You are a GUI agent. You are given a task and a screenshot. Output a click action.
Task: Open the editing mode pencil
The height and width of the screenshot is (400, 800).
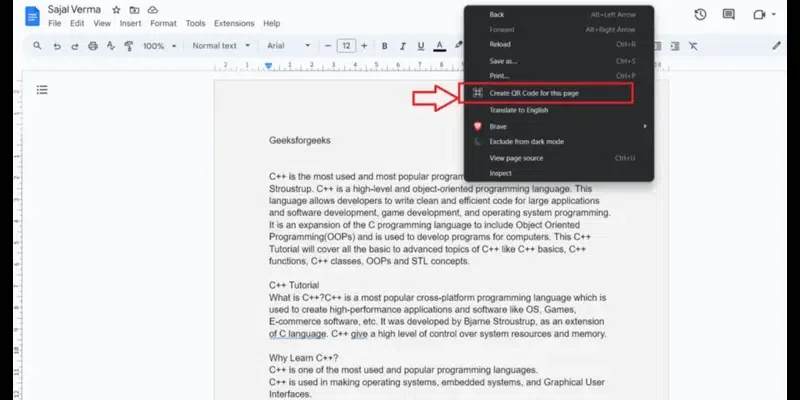click(x=777, y=46)
